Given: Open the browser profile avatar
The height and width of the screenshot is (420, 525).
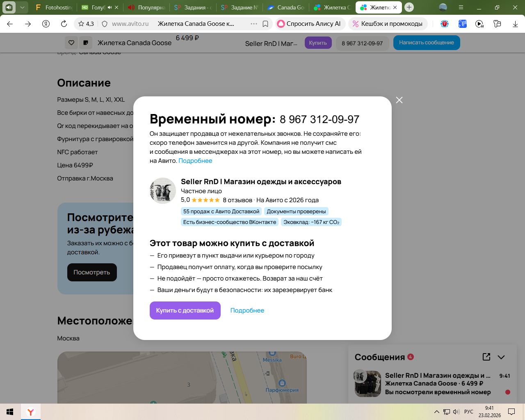Looking at the screenshot, I should pyautogui.click(x=443, y=7).
